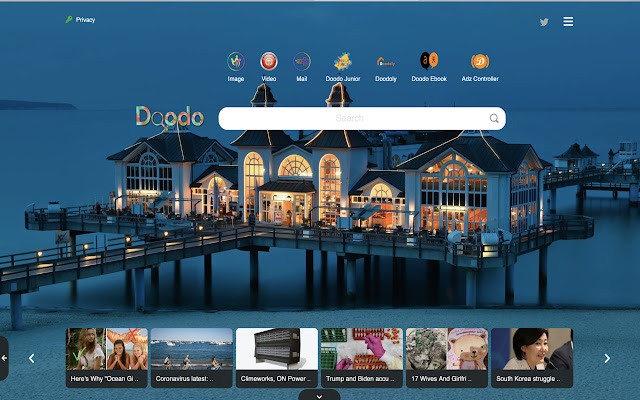Open the left edge arrow tab
640x400 pixels.
coord(4,358)
